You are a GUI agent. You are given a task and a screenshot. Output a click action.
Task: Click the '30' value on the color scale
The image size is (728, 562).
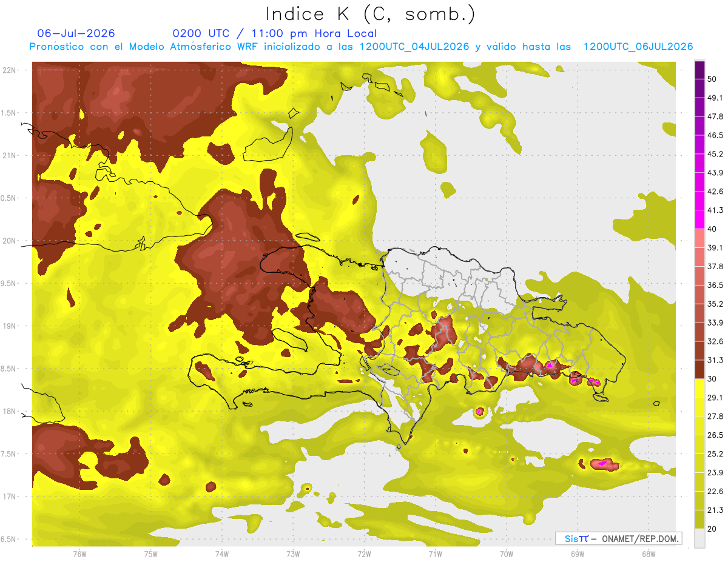(712, 379)
